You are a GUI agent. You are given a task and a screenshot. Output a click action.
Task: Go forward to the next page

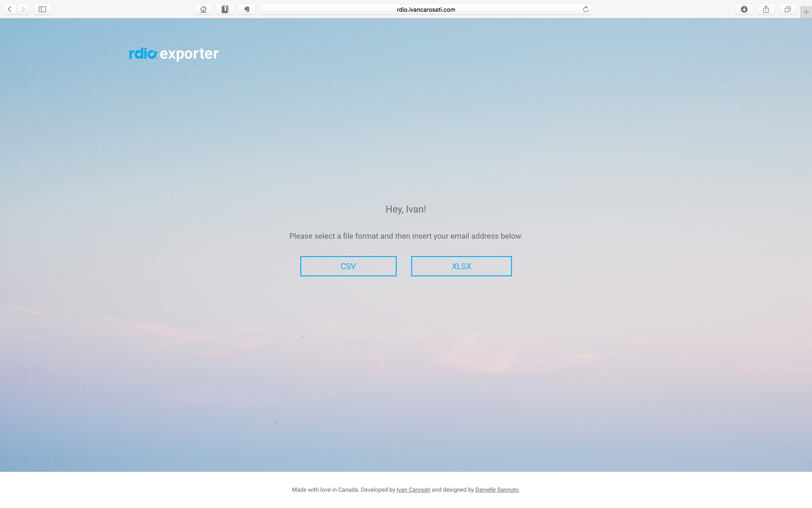click(x=23, y=9)
